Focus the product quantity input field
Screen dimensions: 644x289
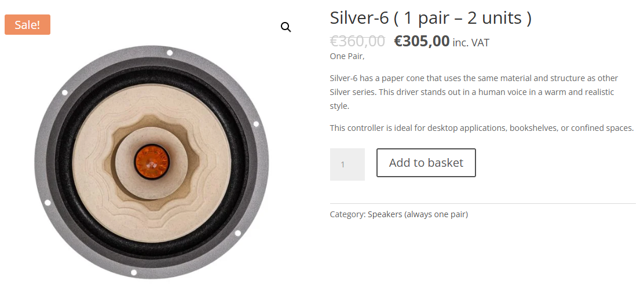(x=347, y=164)
